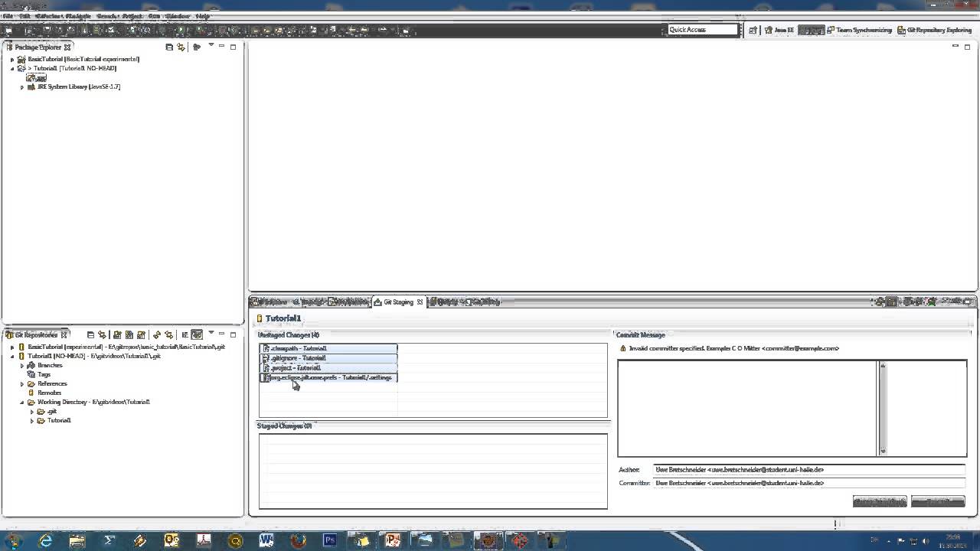The image size is (980, 551).
Task: Select .project in Unstaged Changes
Action: point(328,368)
